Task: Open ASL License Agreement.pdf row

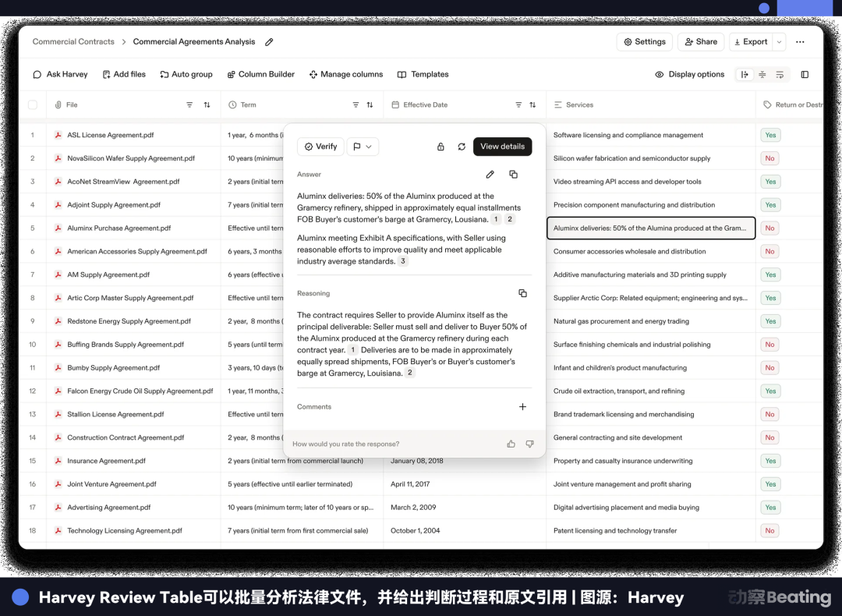Action: pos(110,136)
